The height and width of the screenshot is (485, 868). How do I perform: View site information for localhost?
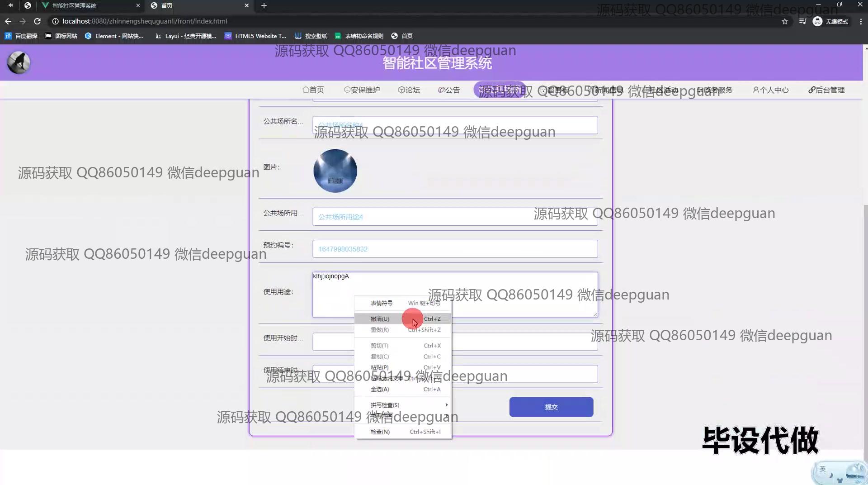[55, 21]
